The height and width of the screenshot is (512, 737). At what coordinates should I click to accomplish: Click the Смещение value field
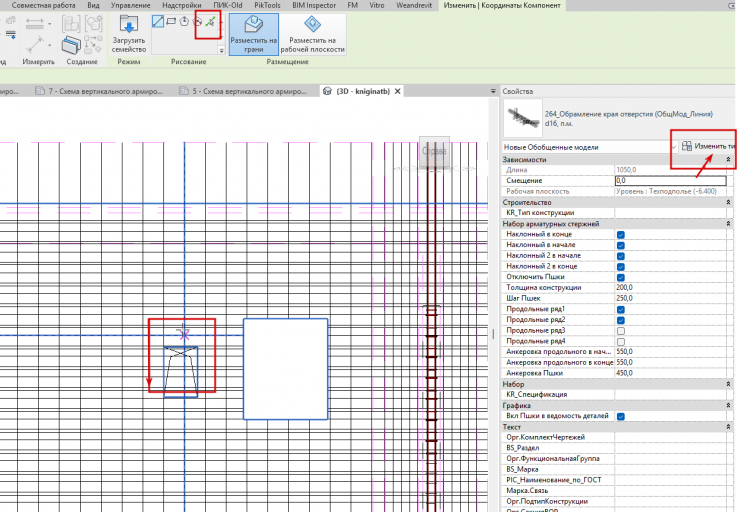click(671, 181)
